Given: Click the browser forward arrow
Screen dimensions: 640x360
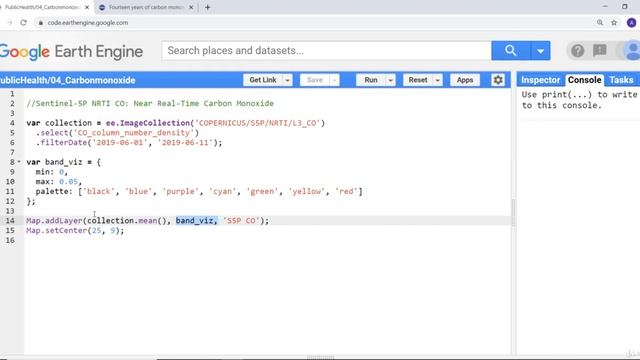Looking at the screenshot, I should [9, 23].
